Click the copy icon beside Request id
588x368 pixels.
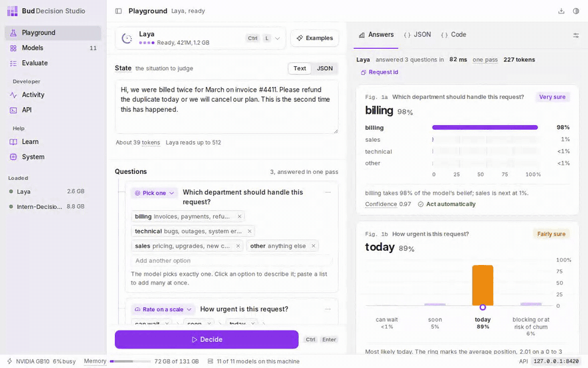coord(363,72)
